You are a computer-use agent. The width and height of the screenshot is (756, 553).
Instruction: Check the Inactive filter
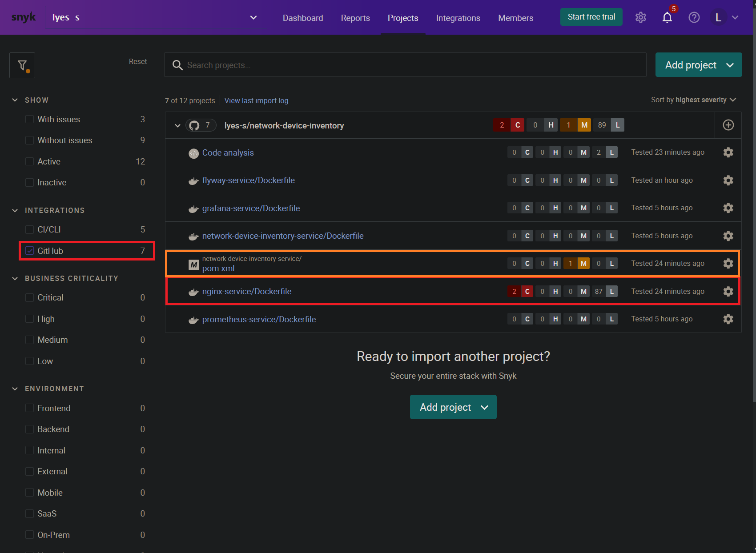[x=30, y=182]
